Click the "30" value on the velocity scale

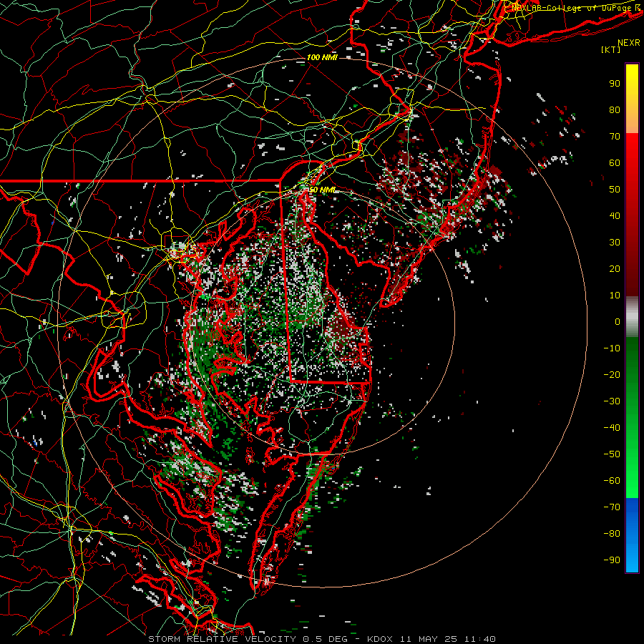pos(615,243)
